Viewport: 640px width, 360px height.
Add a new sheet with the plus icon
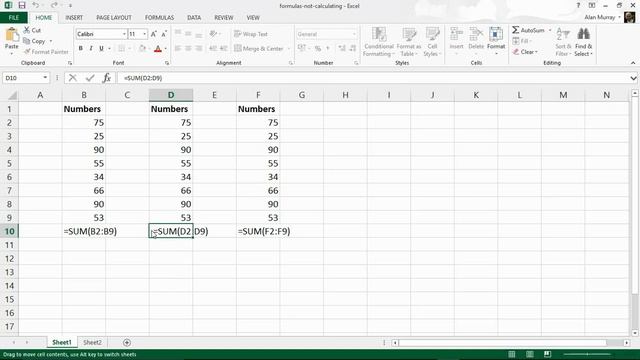(127, 342)
